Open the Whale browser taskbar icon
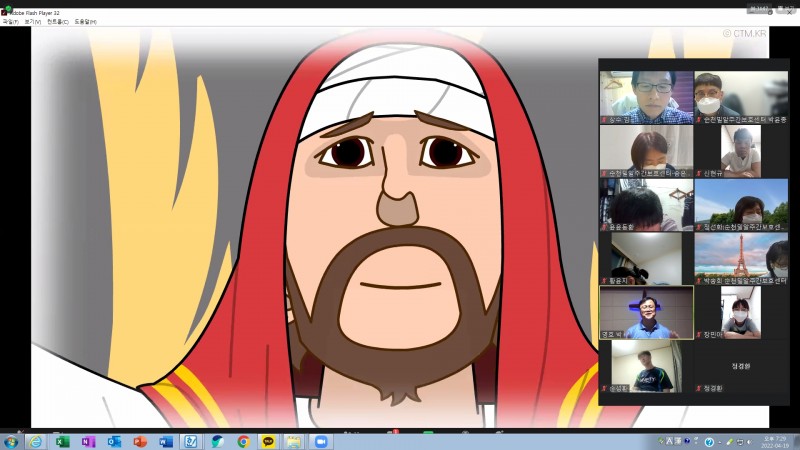The image size is (800, 450). (217, 441)
